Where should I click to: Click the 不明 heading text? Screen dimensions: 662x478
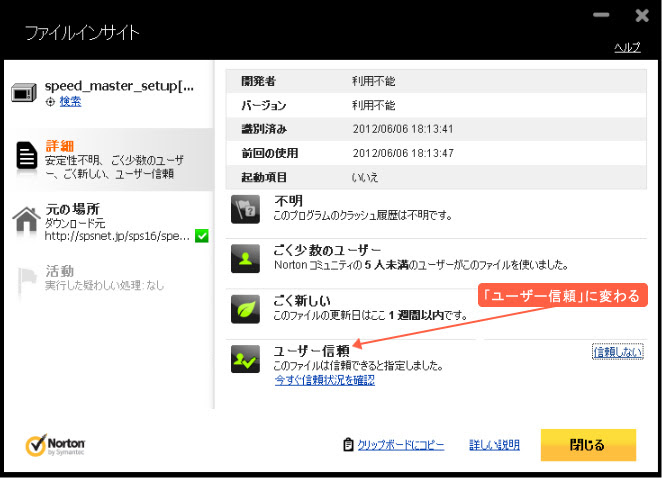288,201
